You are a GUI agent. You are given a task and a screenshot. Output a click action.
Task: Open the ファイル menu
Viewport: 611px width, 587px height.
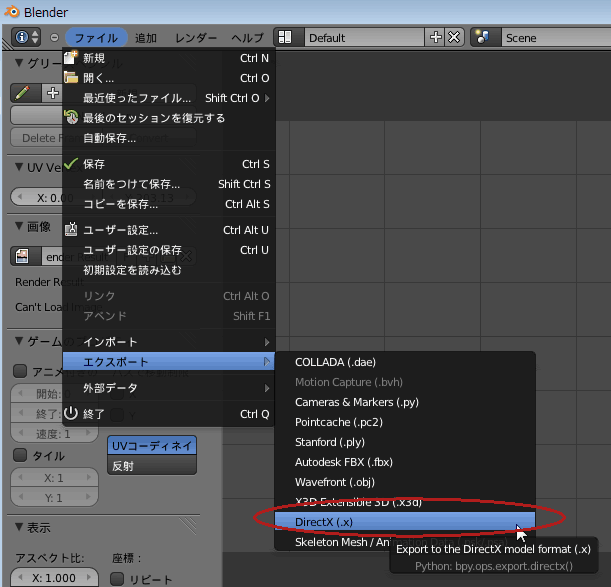[x=96, y=38]
